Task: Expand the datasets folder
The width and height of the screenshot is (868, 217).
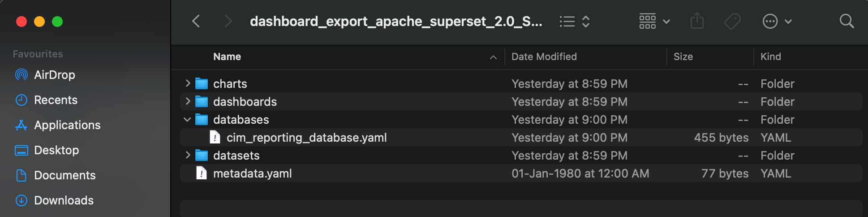Action: pos(188,155)
